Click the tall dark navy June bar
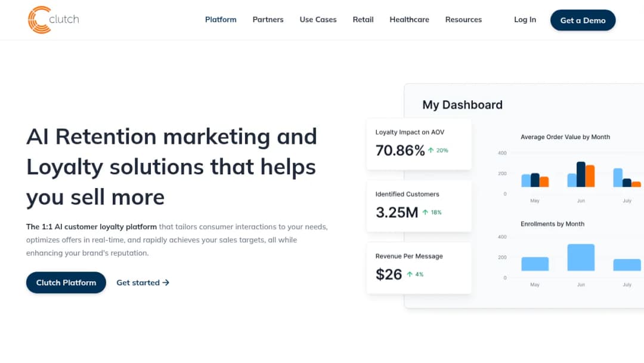 581,174
